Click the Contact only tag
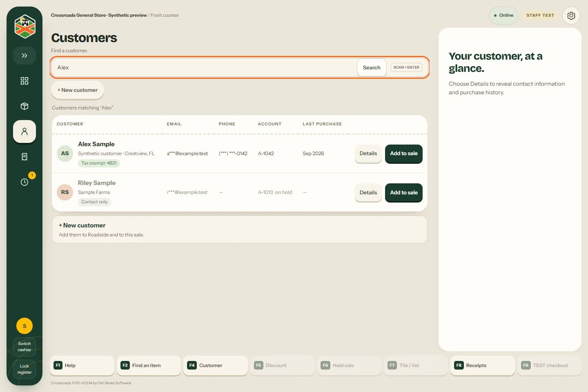The image size is (588, 392). 94,202
